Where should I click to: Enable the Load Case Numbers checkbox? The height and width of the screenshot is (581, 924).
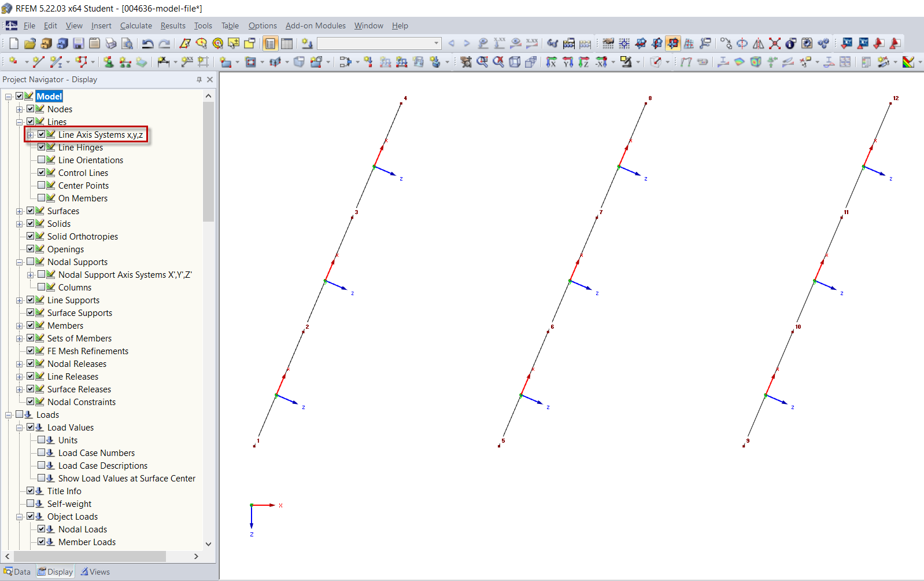[42, 453]
